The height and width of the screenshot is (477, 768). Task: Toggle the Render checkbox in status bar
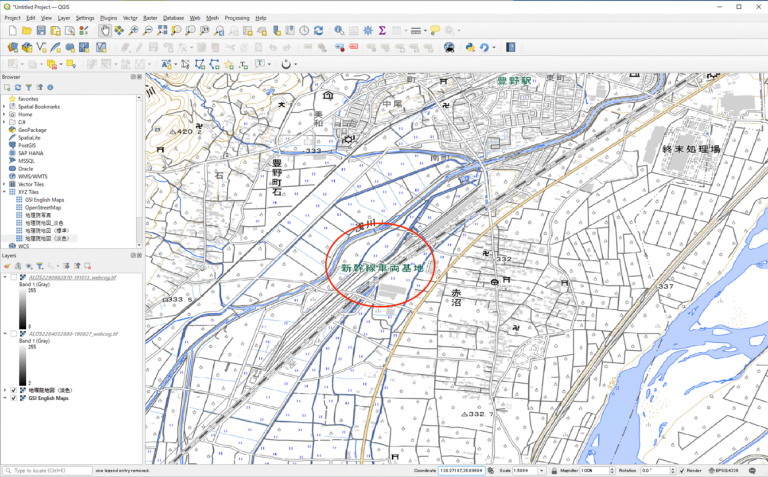[x=682, y=471]
